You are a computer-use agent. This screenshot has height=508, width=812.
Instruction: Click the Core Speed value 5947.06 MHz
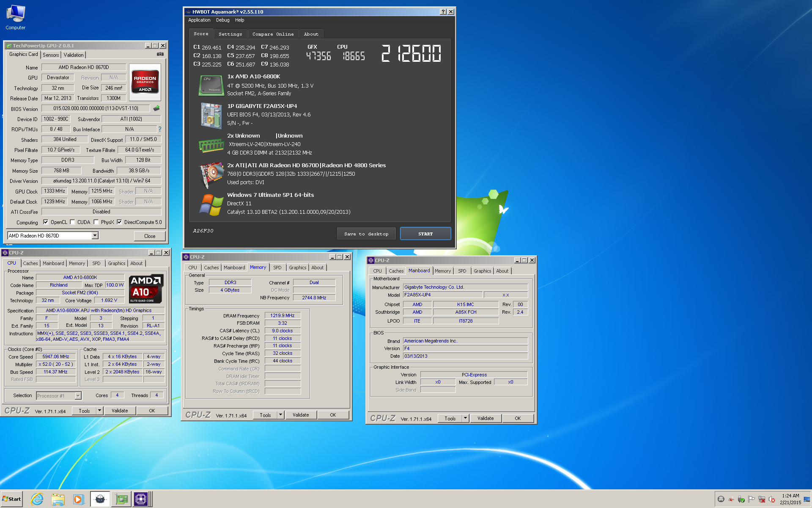coord(56,356)
